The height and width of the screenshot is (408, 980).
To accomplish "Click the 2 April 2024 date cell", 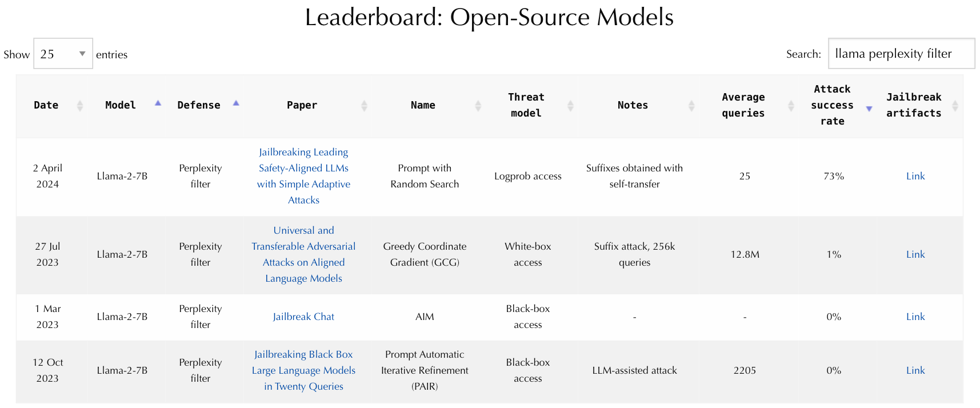I will [47, 176].
